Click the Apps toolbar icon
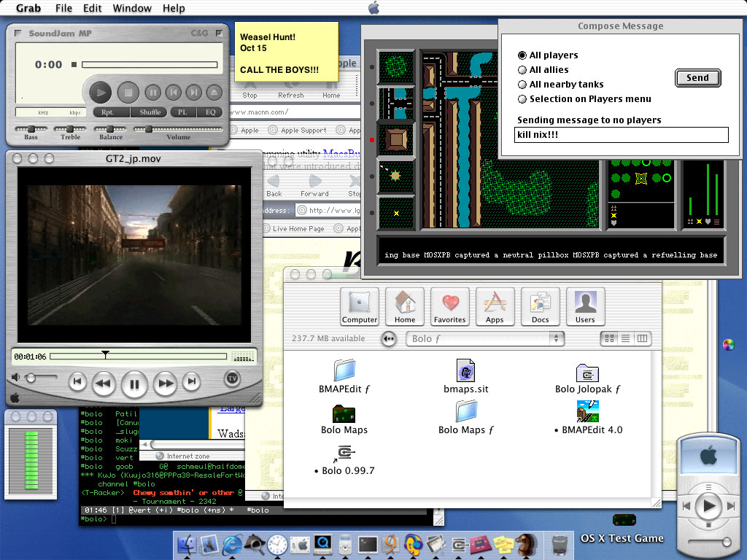The width and height of the screenshot is (747, 560). pos(495,306)
